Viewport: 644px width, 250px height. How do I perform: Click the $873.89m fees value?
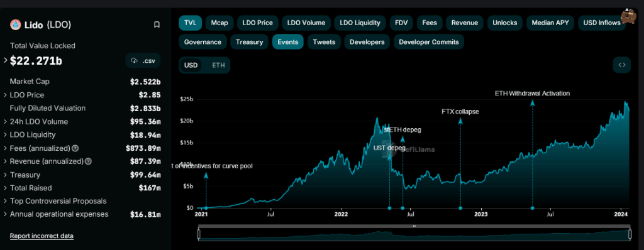(143, 148)
